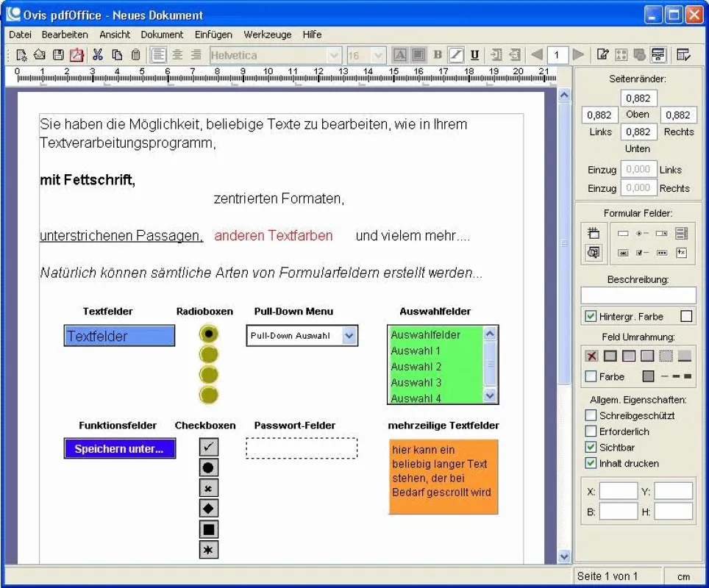Click the clipboard paste icon
Image resolution: width=709 pixels, height=588 pixels.
pos(135,55)
